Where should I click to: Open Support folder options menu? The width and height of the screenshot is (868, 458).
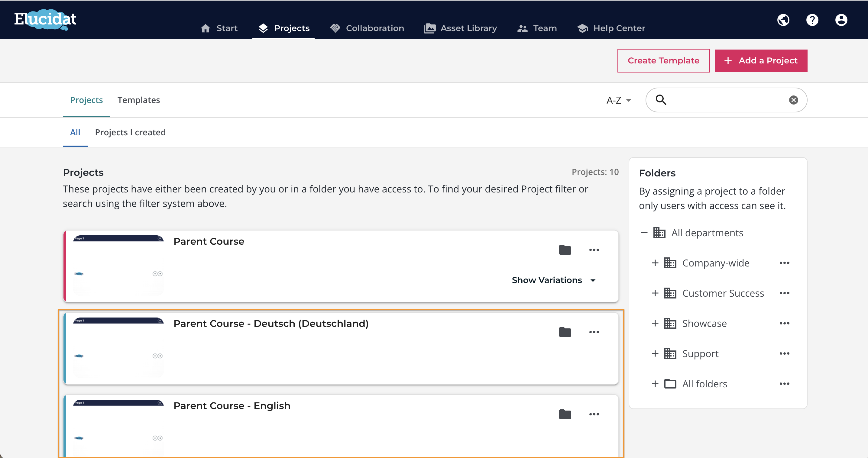[x=784, y=353]
